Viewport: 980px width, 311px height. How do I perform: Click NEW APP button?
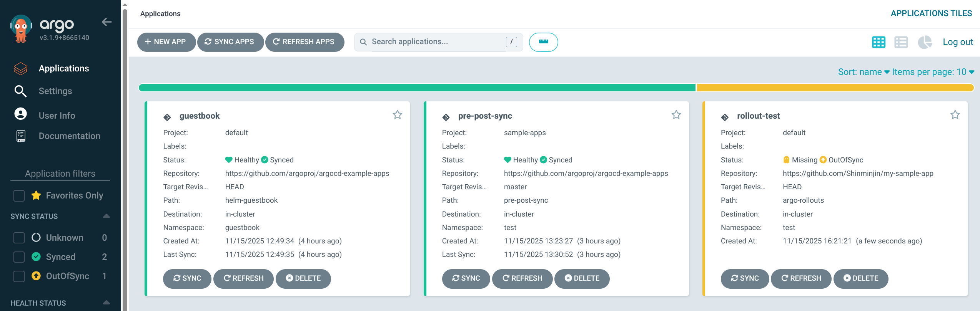(166, 42)
